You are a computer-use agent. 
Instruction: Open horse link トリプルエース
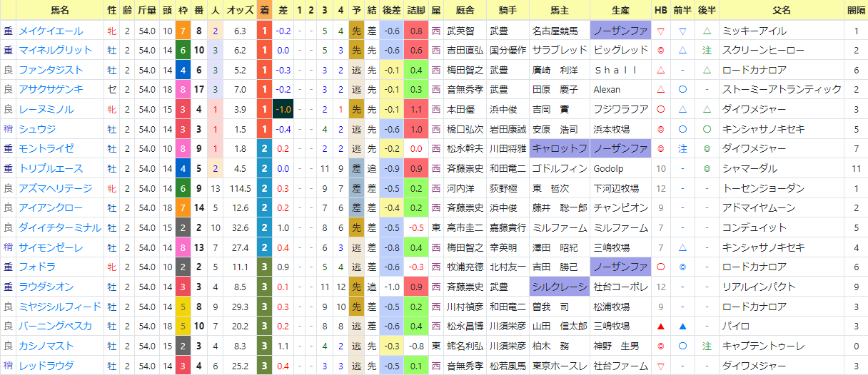51,168
